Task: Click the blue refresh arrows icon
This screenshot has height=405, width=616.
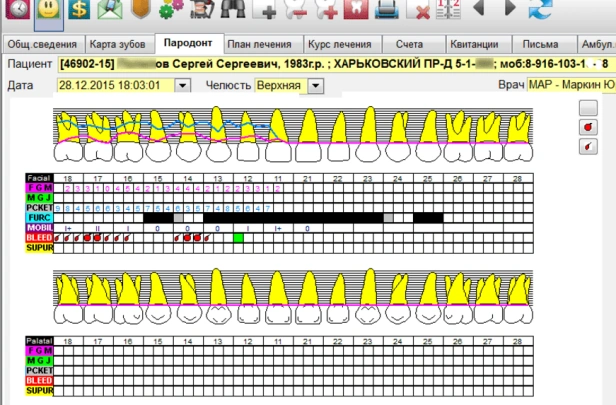Action: coord(541,11)
